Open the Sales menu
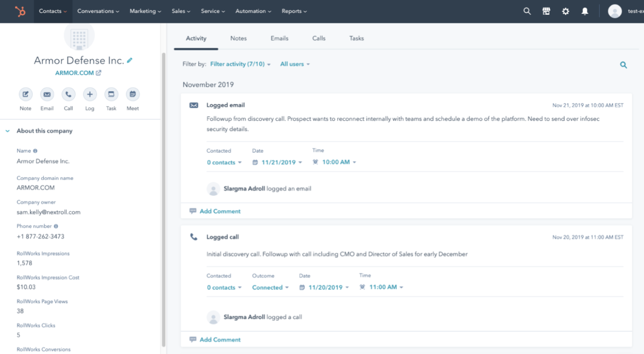The width and height of the screenshot is (644, 354). pos(181,11)
